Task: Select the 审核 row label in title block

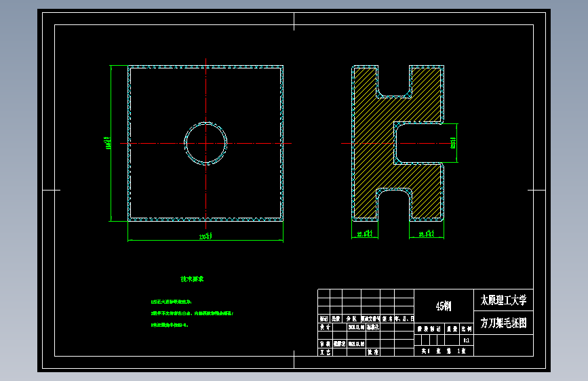Action: (325, 344)
